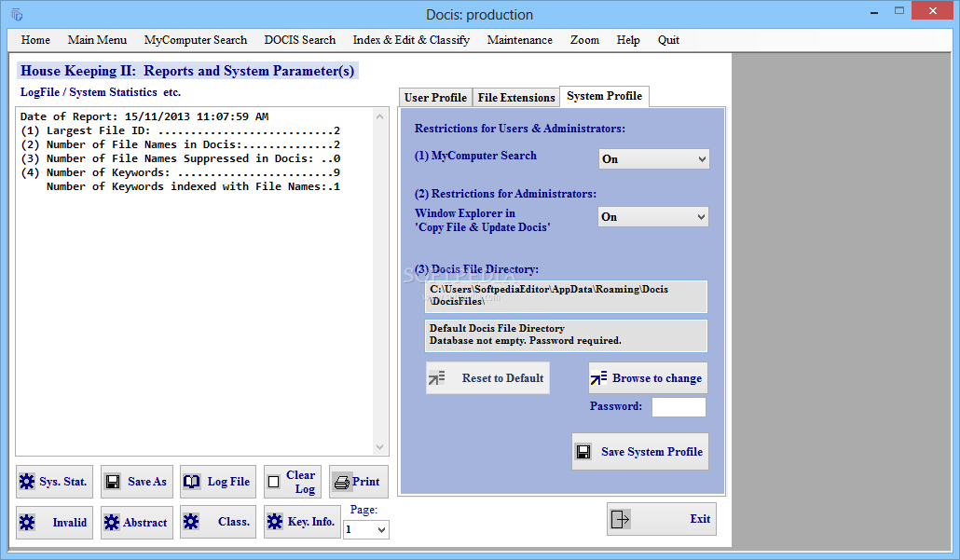Click the log scrollbar down arrow
Viewport: 960px width, 560px height.
click(x=379, y=447)
